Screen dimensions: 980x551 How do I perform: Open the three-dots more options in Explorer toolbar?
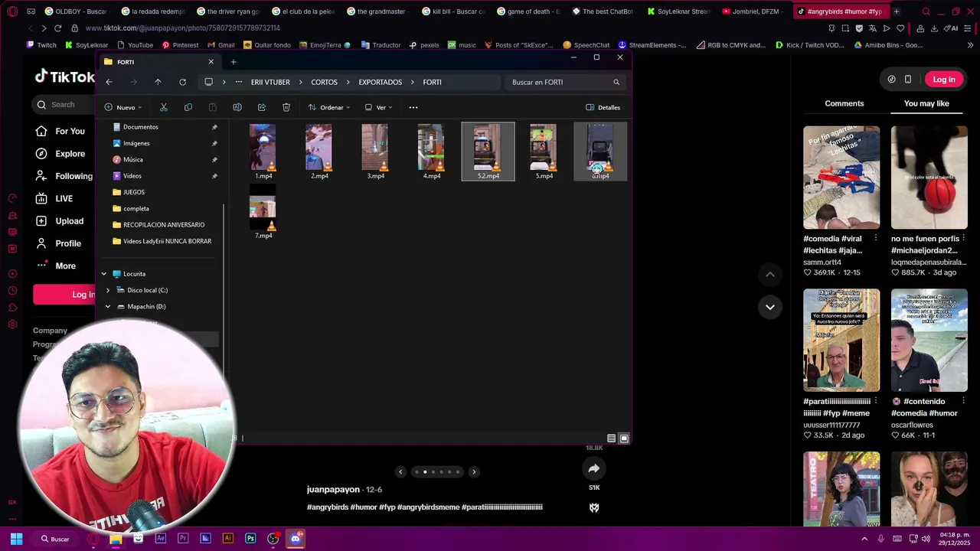pos(413,107)
